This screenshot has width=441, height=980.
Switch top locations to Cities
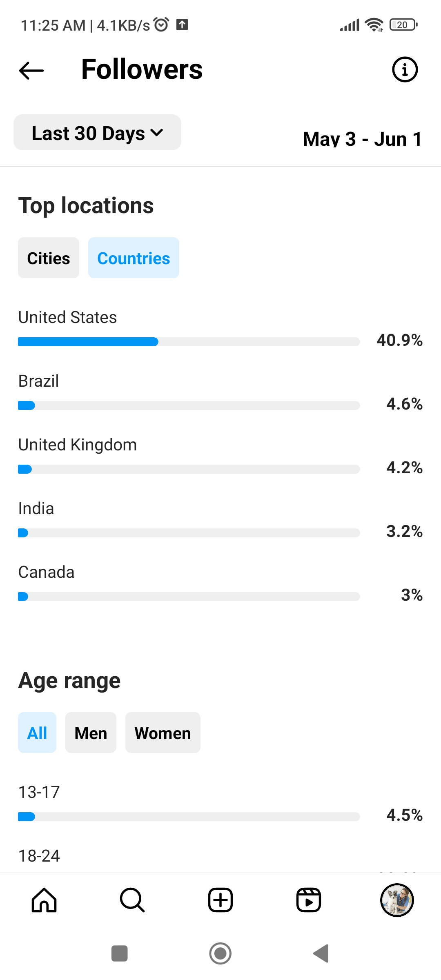click(49, 258)
